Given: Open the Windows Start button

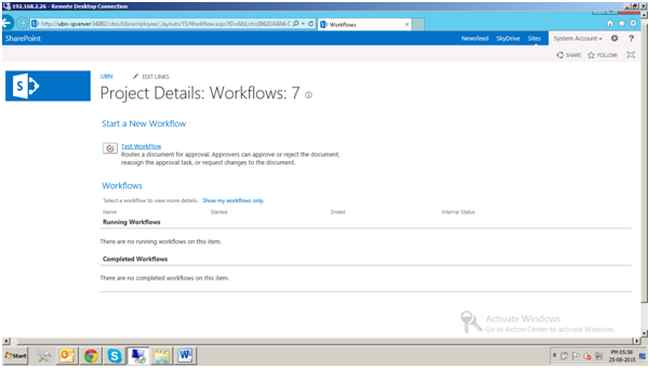Looking at the screenshot, I should 15,356.
